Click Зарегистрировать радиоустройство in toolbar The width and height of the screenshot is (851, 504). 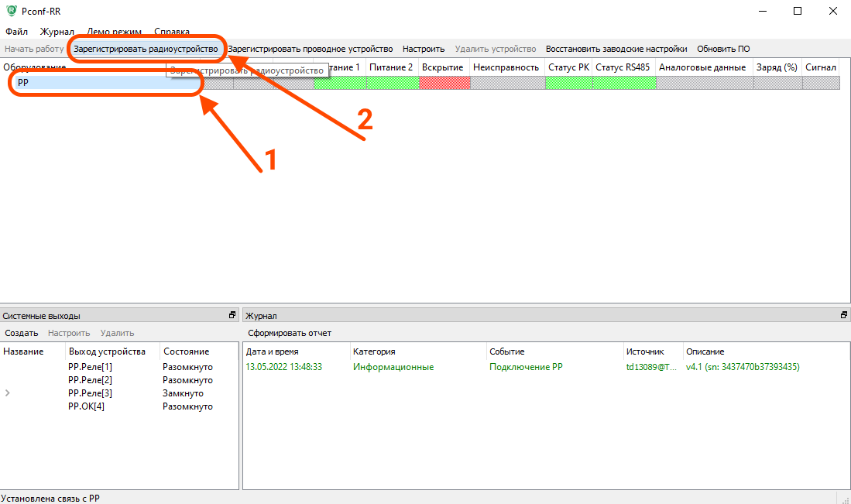(x=146, y=49)
